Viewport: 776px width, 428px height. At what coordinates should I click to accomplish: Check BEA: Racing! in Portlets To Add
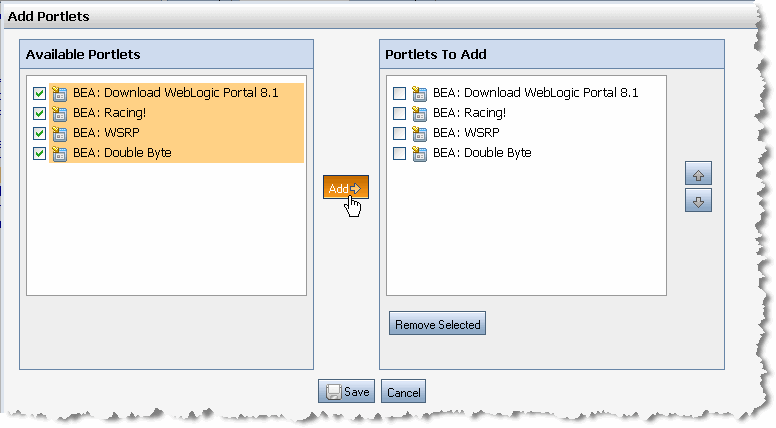399,113
